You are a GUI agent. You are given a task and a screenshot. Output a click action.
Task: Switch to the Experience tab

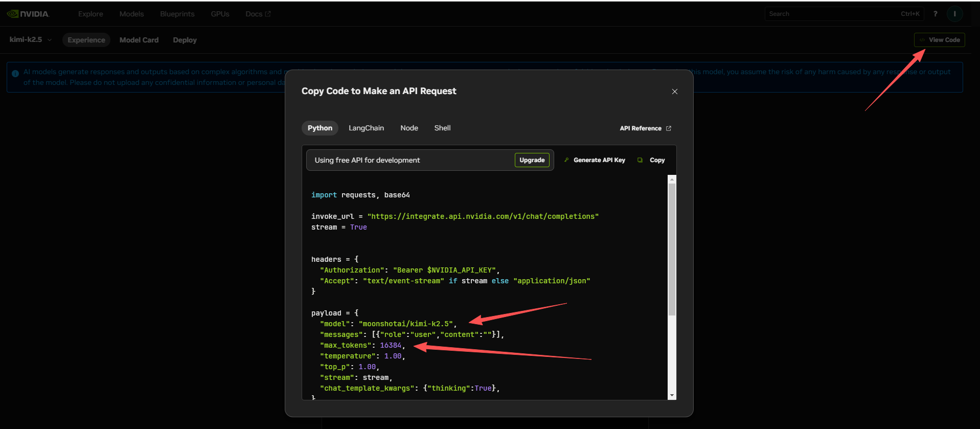coord(86,40)
